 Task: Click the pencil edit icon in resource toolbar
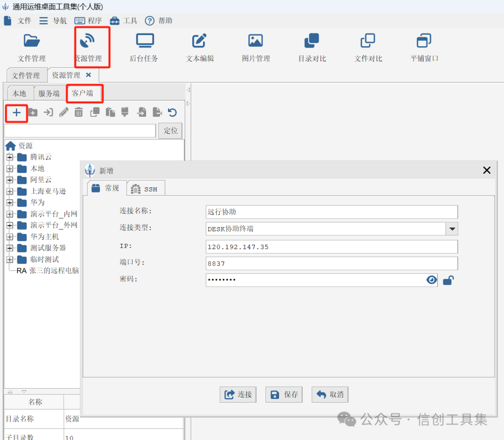point(63,112)
